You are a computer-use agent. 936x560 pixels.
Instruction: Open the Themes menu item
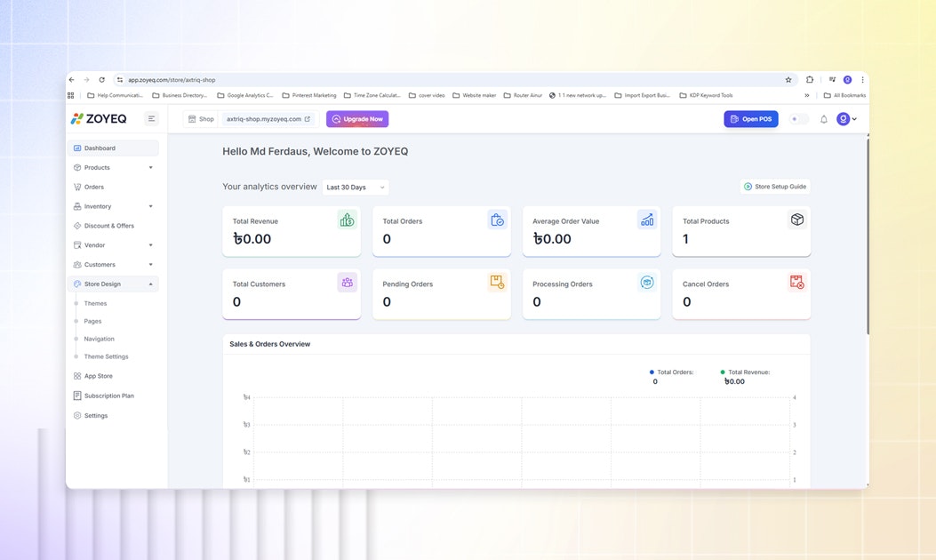click(x=95, y=303)
